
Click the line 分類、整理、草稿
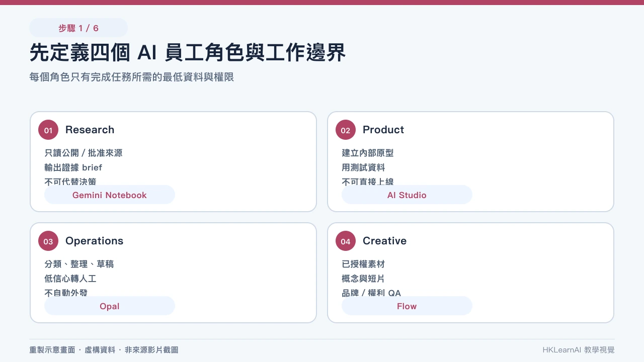(79, 264)
